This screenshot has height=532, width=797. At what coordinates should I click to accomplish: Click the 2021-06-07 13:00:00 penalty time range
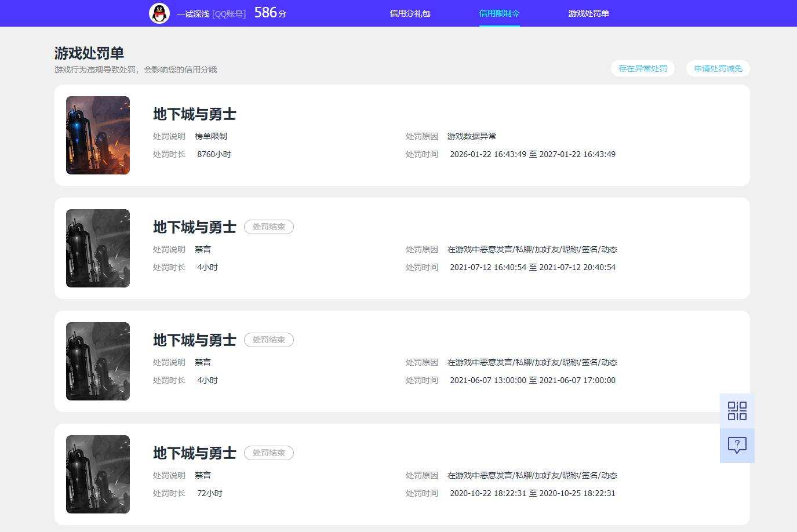click(533, 380)
